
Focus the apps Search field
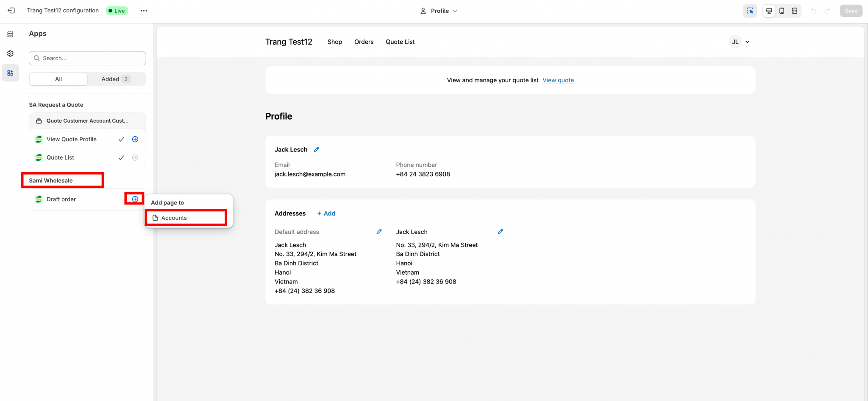87,58
